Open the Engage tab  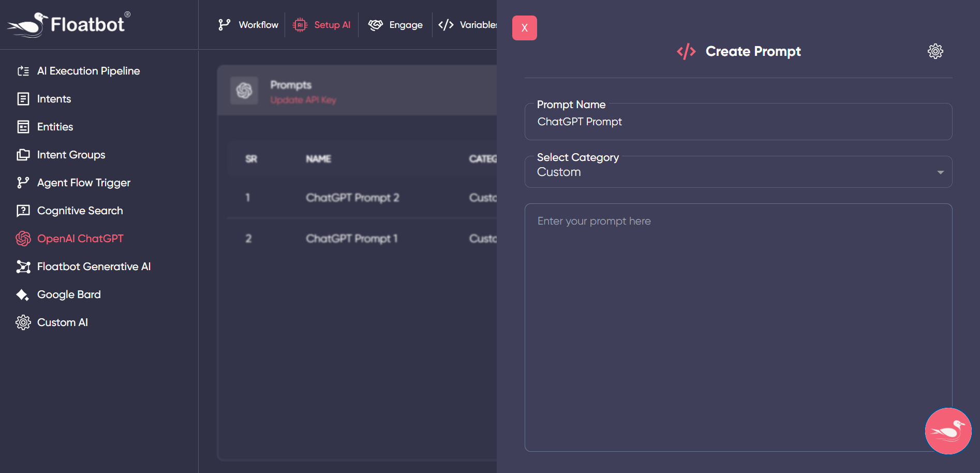[x=395, y=25]
